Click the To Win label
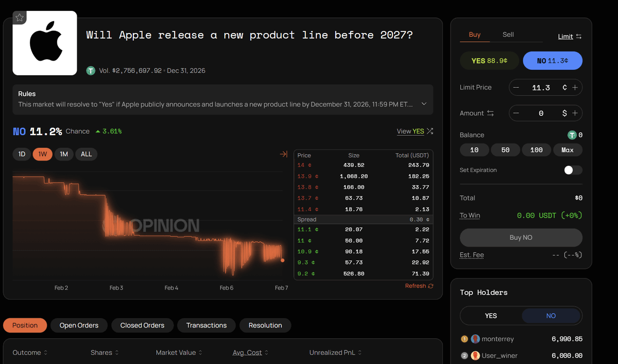The width and height of the screenshot is (618, 364). click(470, 215)
